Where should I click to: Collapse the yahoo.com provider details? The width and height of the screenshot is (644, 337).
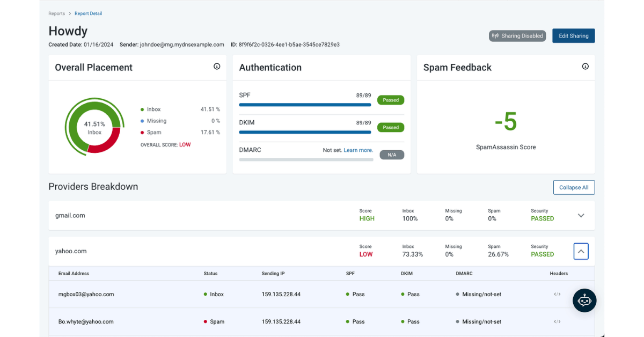point(581,251)
